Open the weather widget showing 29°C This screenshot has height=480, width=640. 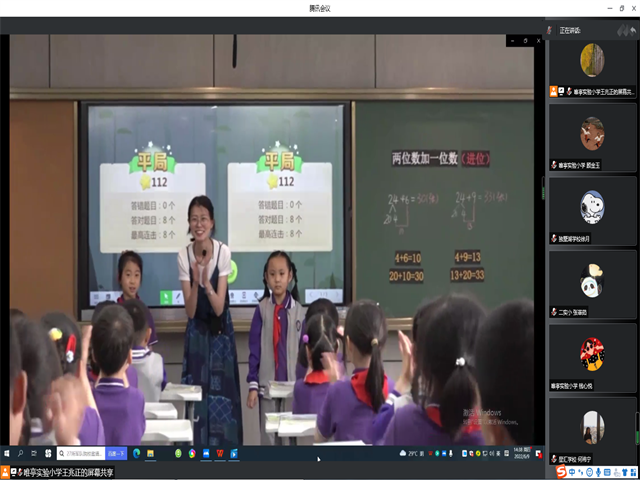[413, 453]
